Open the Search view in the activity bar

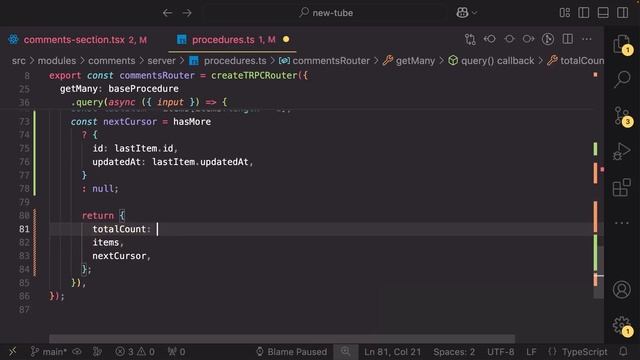[x=622, y=79]
